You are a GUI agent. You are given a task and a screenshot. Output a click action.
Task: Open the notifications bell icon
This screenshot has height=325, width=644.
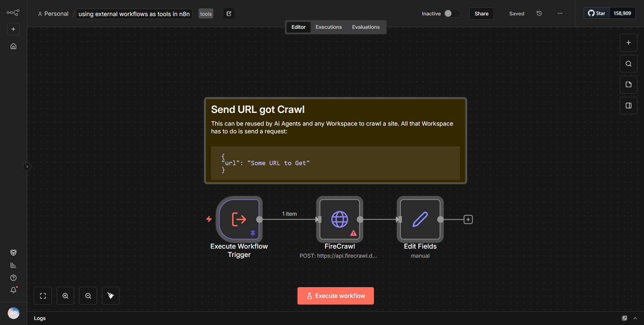[13, 290]
